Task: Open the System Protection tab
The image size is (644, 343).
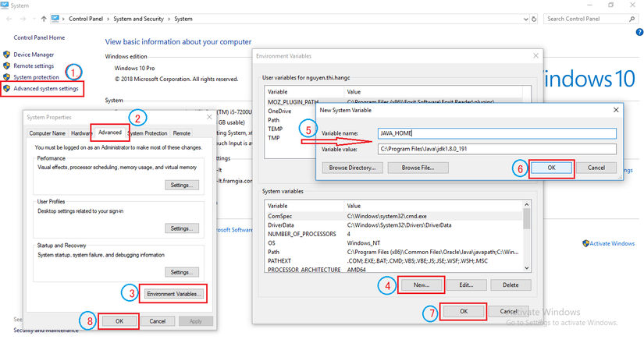Action: (148, 133)
